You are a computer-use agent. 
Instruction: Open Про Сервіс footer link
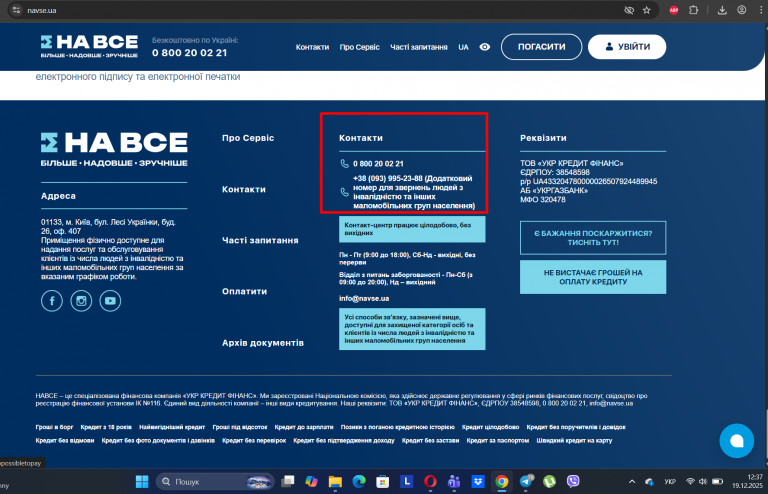248,138
